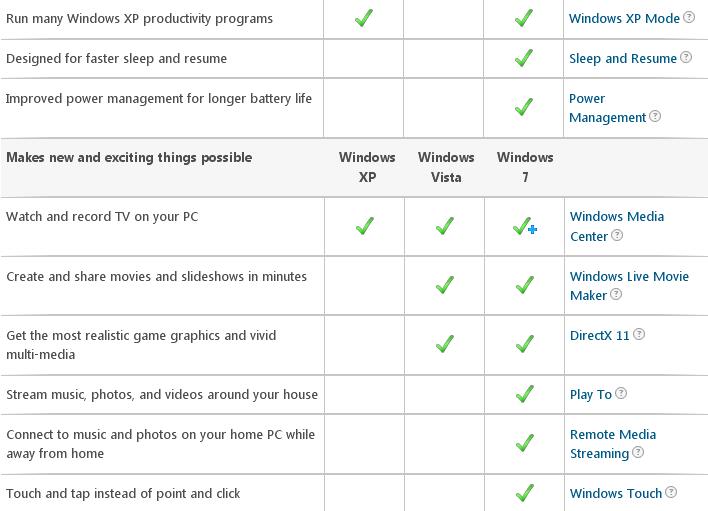Click help icon next to Windows Live Movie Maker
Screen dimensions: 708x511
point(616,295)
